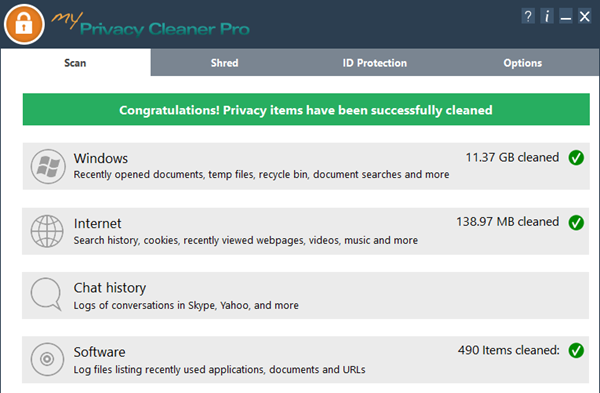600x393 pixels.
Task: Click the orange padlock logo icon
Action: pos(24,24)
